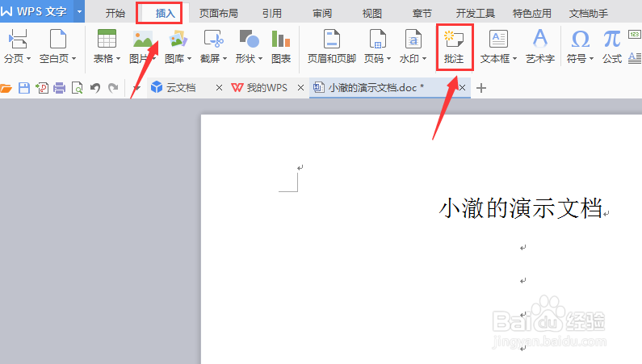Expand the 水印 dropdown arrow
Screen dimensions: 642x364
tap(424, 58)
